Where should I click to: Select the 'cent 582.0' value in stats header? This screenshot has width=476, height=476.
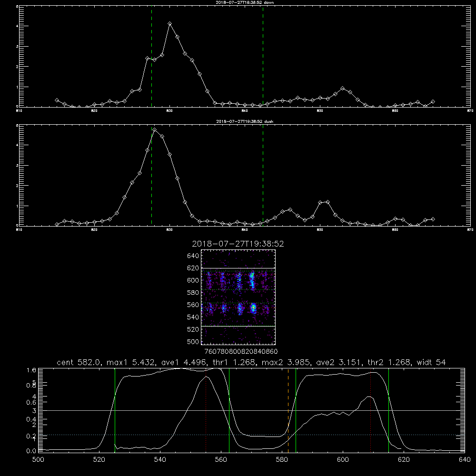tap(79, 362)
